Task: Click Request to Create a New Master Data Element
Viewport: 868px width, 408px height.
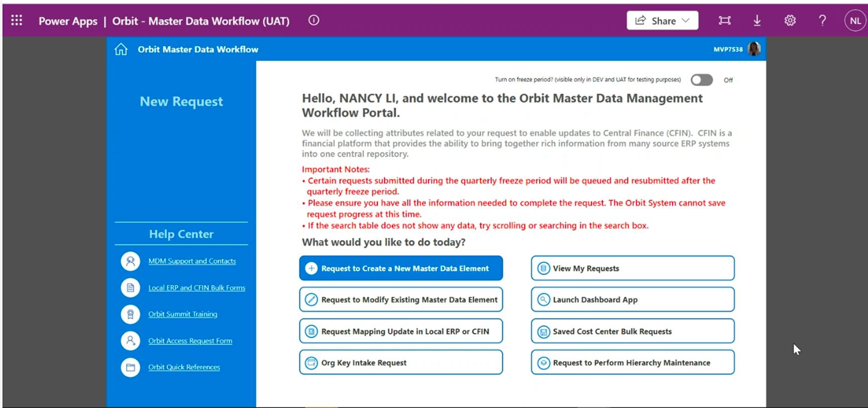Action: [401, 268]
